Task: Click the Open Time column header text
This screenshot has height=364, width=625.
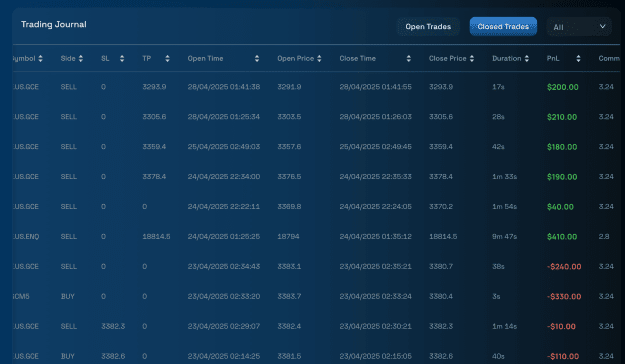Action: 205,59
